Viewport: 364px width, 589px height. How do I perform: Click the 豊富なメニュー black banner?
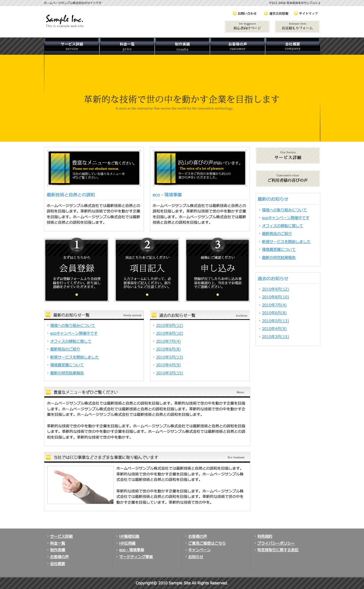(94, 168)
